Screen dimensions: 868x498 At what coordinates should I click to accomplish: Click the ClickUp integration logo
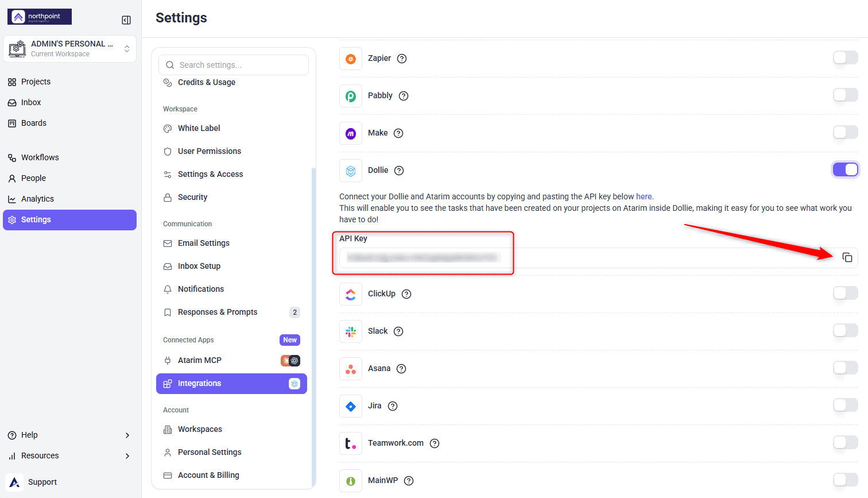click(351, 294)
